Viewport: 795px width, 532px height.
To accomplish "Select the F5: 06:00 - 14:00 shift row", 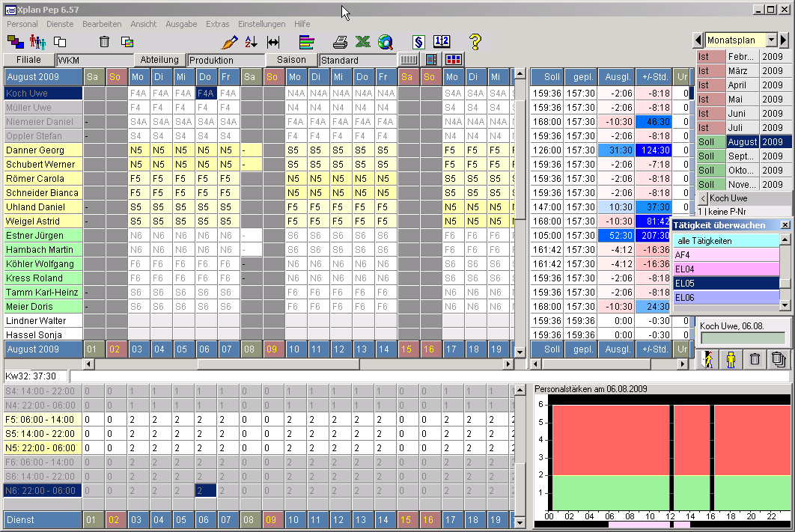I will click(43, 420).
